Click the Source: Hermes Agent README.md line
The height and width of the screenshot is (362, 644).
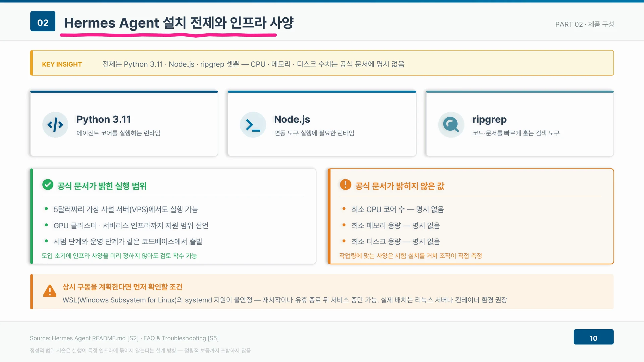tap(124, 338)
